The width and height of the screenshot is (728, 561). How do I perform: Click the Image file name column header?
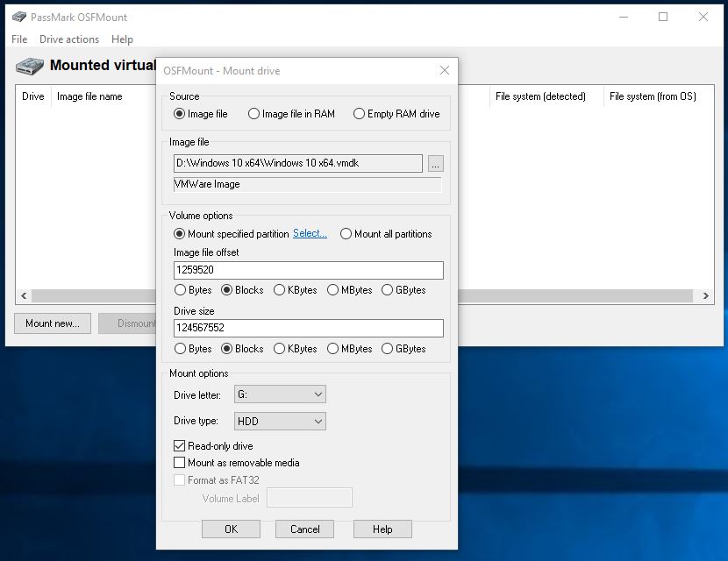89,96
